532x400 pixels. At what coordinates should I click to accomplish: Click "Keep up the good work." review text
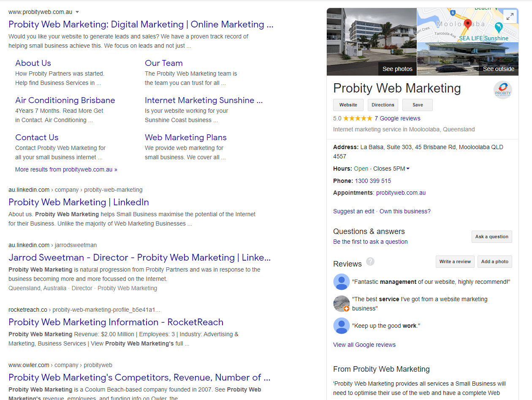(x=386, y=326)
